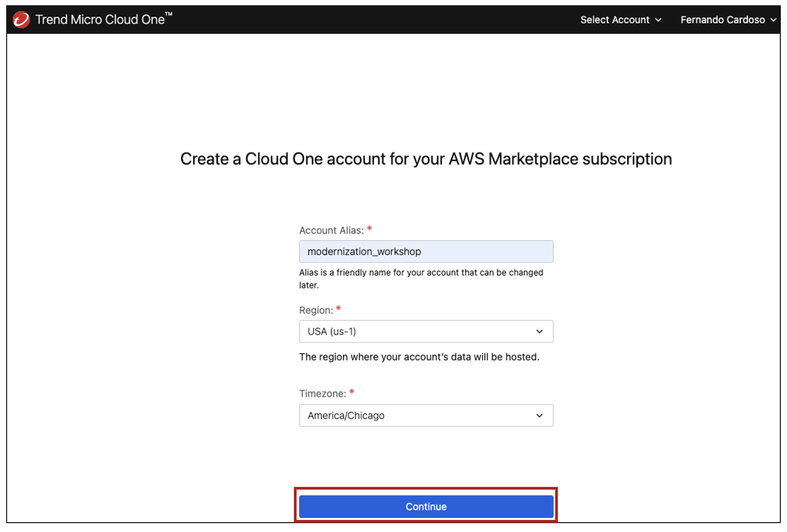Click the 'Region:' label
Viewport: 787px width, 532px height.
click(x=316, y=310)
